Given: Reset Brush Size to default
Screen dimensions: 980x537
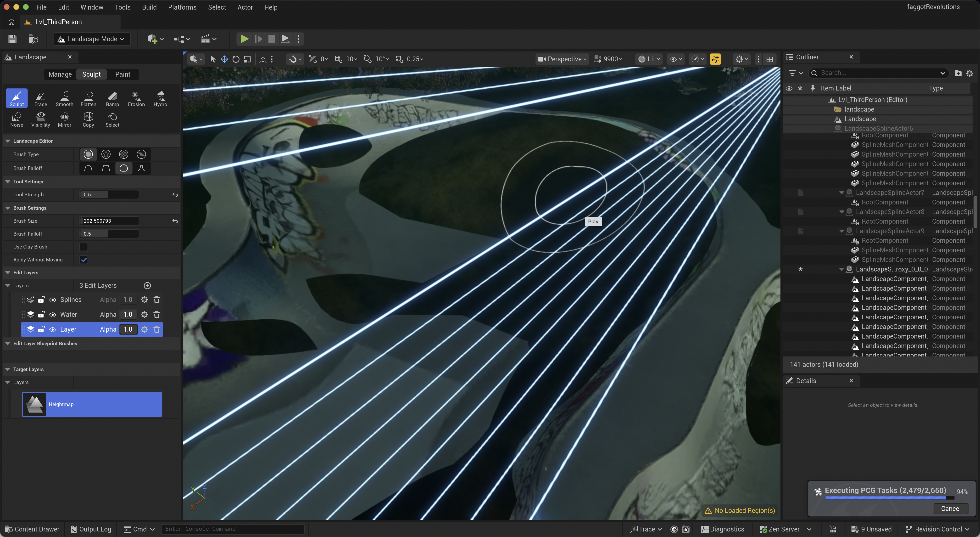Looking at the screenshot, I should 175,221.
